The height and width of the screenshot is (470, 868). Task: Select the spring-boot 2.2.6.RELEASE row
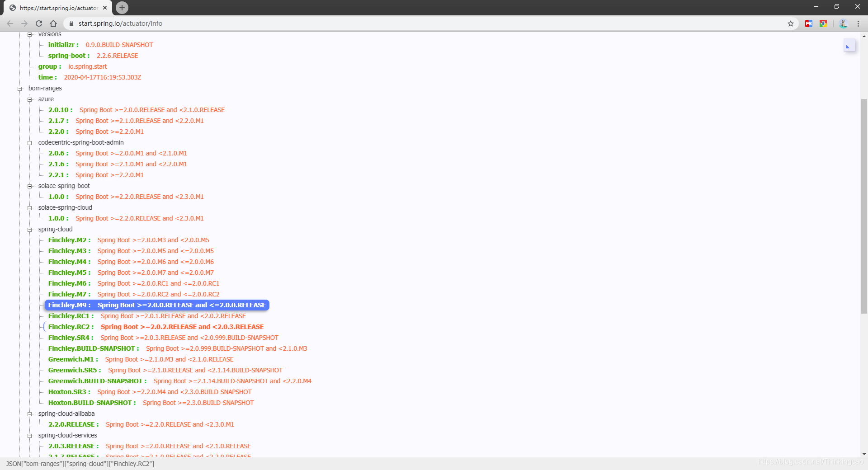93,56
